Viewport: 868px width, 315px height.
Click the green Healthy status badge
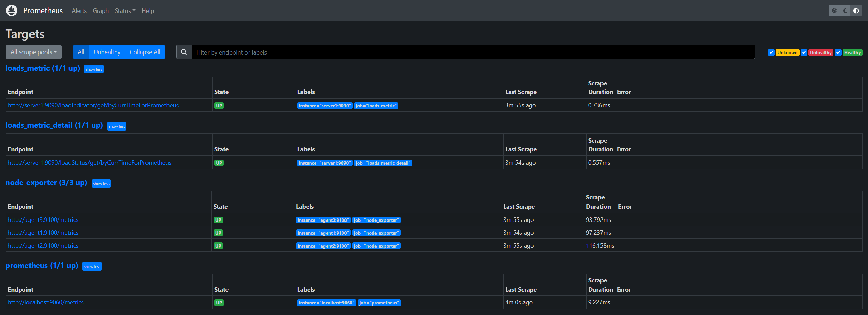[x=852, y=52]
